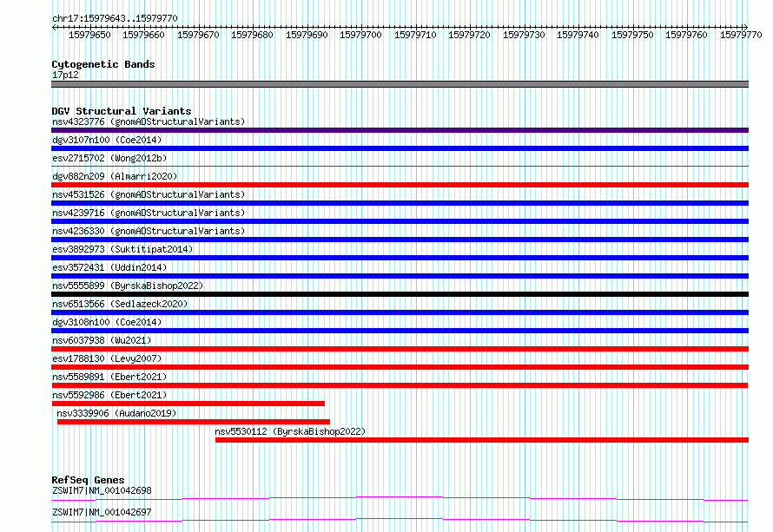The width and height of the screenshot is (773, 532).
Task: Select the nsv3339906 (Audano2019) label
Action: (116, 413)
